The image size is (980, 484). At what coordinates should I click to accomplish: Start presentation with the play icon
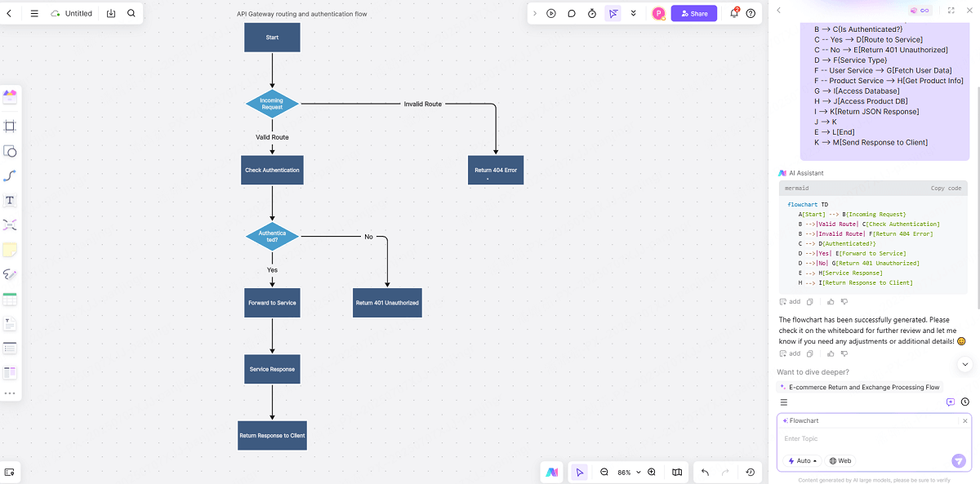click(x=551, y=13)
